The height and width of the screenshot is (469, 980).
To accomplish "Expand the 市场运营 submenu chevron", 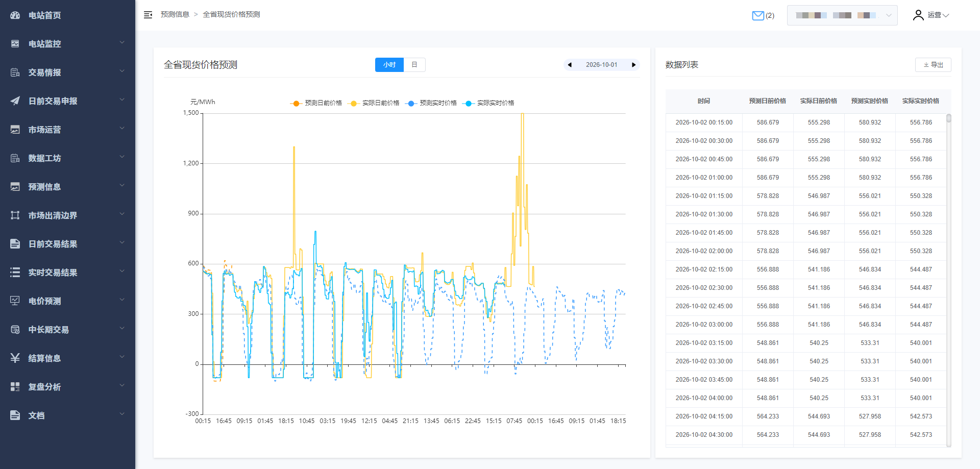I will pyautogui.click(x=122, y=128).
